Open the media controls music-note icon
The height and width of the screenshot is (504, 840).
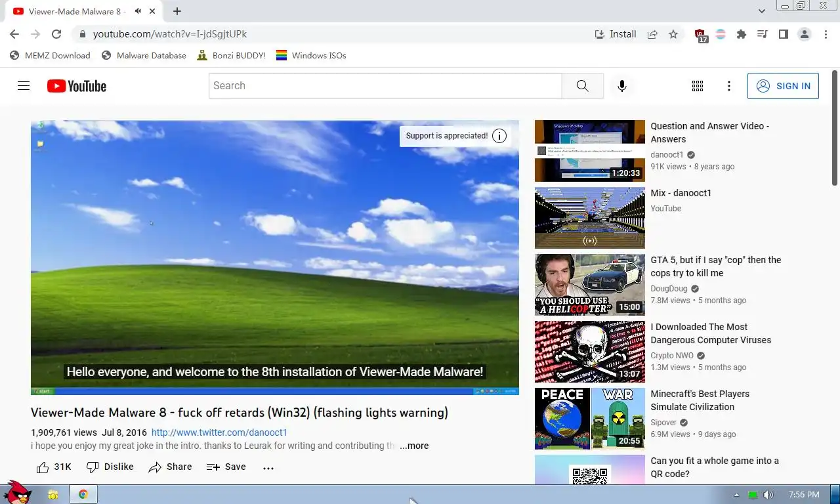coord(762,34)
